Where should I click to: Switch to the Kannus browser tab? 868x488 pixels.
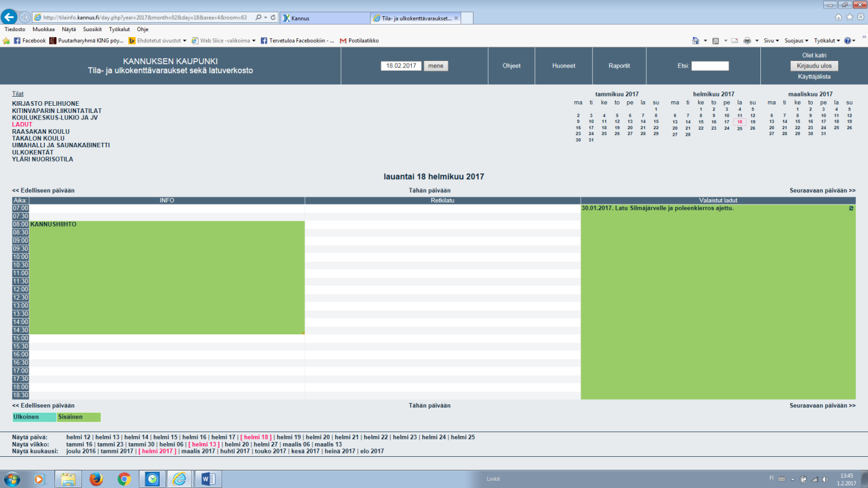(324, 18)
